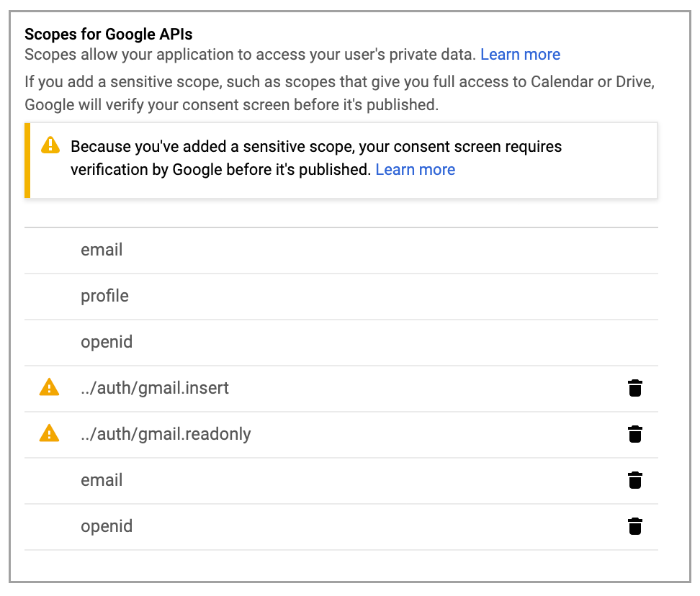Select the ../auth/gmail.insert scope label
The height and width of the screenshot is (596, 700).
point(155,388)
